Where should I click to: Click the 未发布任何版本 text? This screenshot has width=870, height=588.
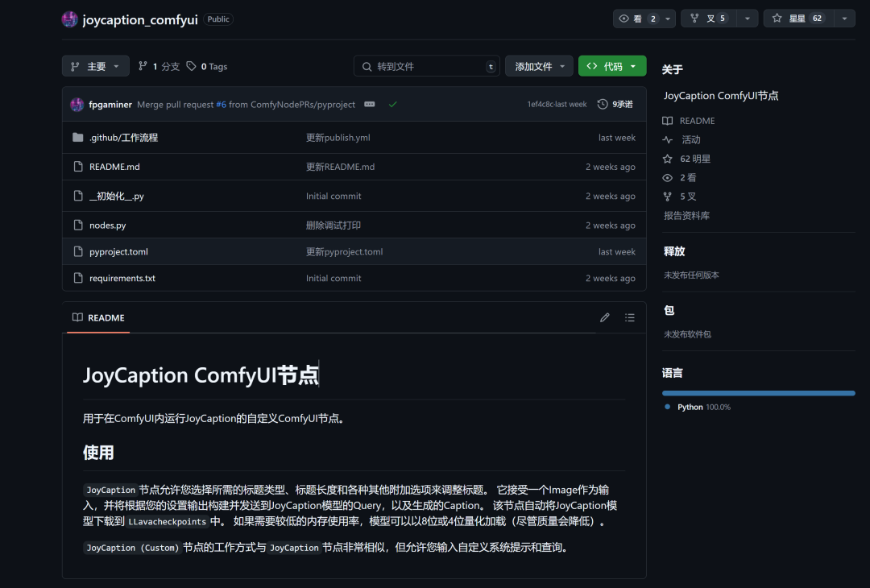[x=691, y=275]
